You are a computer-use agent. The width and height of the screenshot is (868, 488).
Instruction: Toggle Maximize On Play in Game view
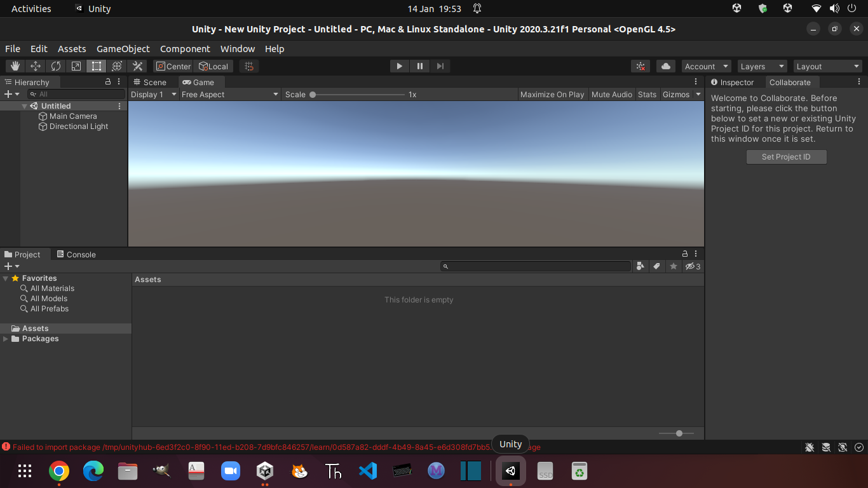click(x=552, y=94)
